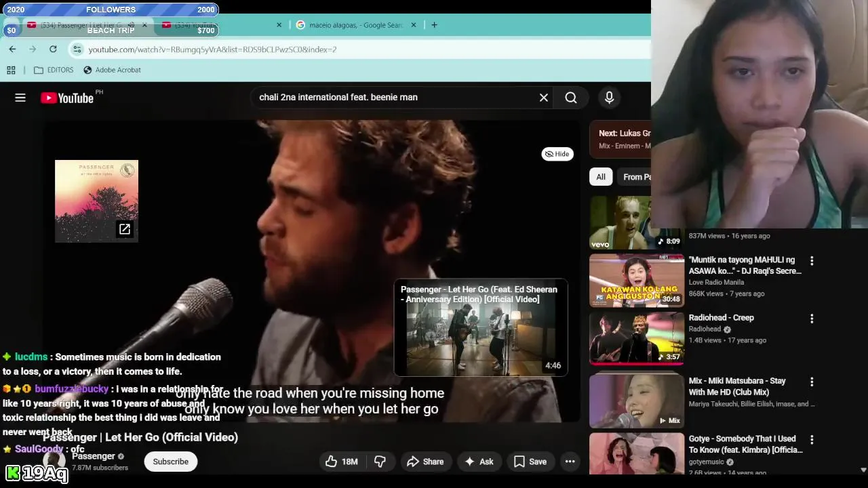This screenshot has width=868, height=488.
Task: Clear the YouTube search box text
Action: click(x=544, y=98)
